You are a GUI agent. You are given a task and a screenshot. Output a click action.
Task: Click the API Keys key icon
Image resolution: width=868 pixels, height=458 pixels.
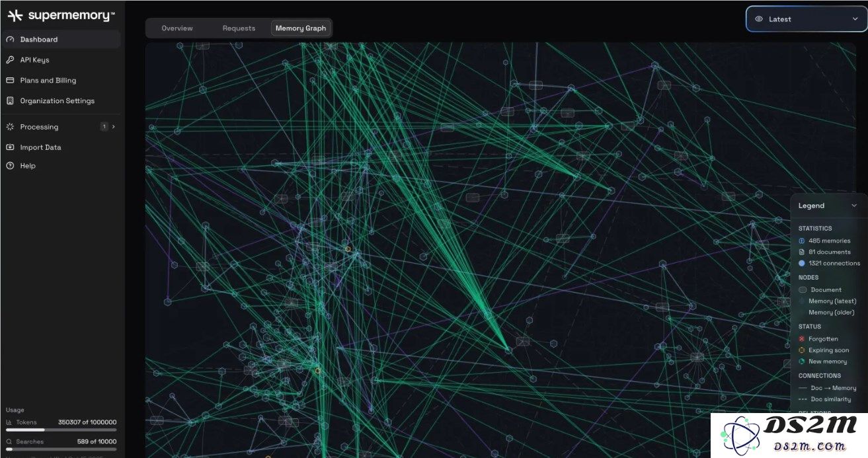(9, 59)
